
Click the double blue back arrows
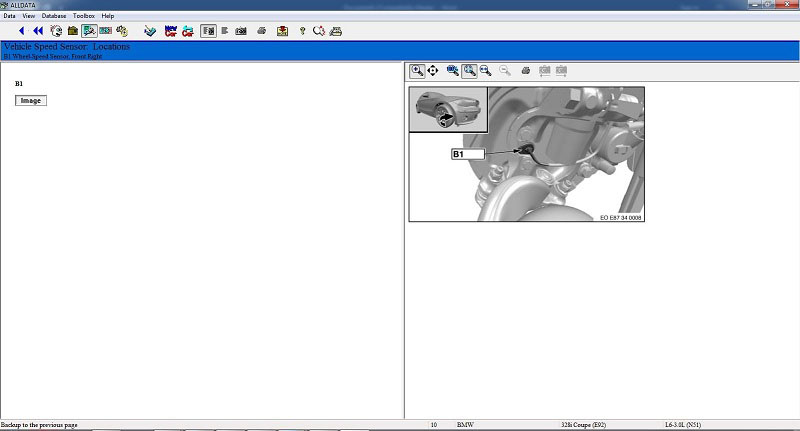click(38, 31)
